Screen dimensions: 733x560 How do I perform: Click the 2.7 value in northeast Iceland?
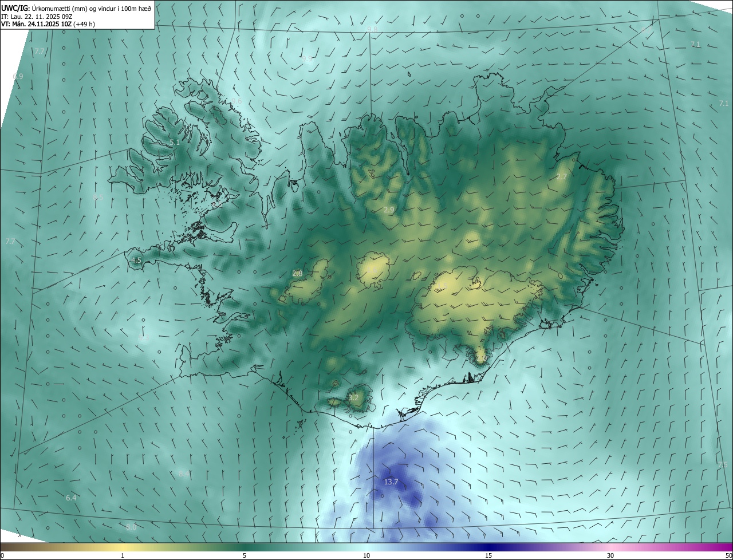point(562,177)
